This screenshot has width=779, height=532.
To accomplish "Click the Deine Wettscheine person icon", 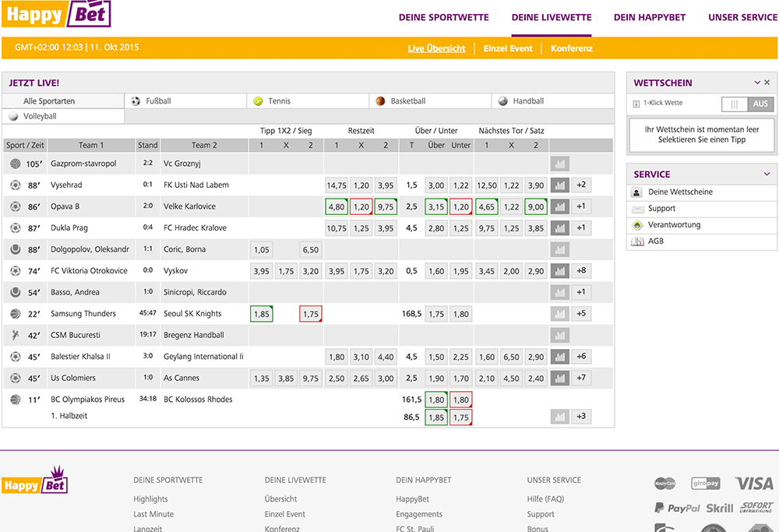I will coord(636,192).
